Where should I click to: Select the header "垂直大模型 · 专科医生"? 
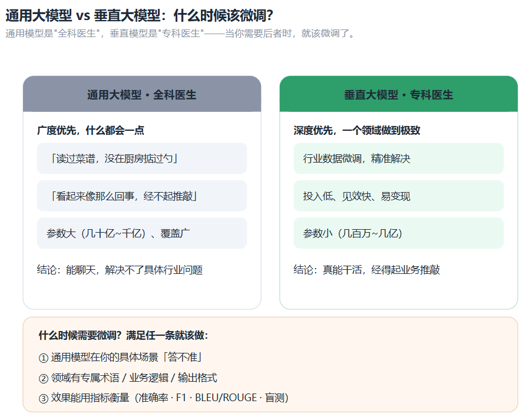pyautogui.click(x=398, y=94)
